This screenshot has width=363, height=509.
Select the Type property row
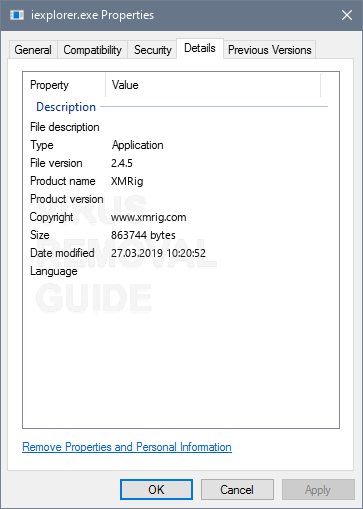[181, 145]
